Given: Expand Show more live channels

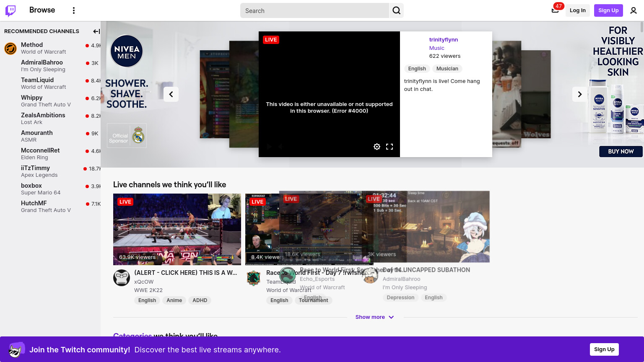Looking at the screenshot, I should coord(374,317).
